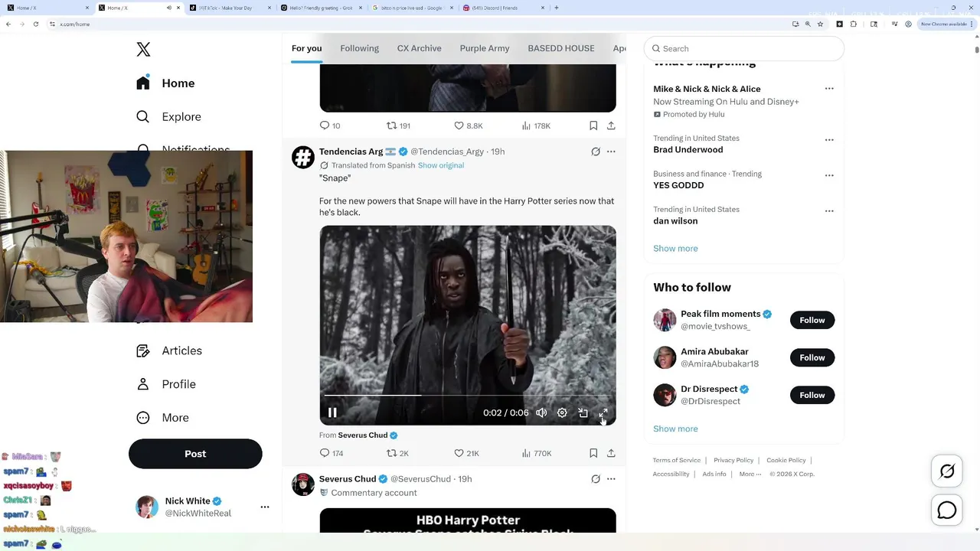980x551 pixels.
Task: Like the Tendencias Arg post showing 21K
Action: [x=466, y=453]
